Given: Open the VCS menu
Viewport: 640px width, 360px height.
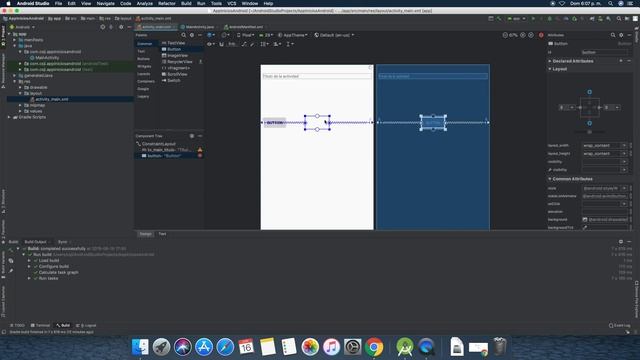Looking at the screenshot, I should coord(231,3).
